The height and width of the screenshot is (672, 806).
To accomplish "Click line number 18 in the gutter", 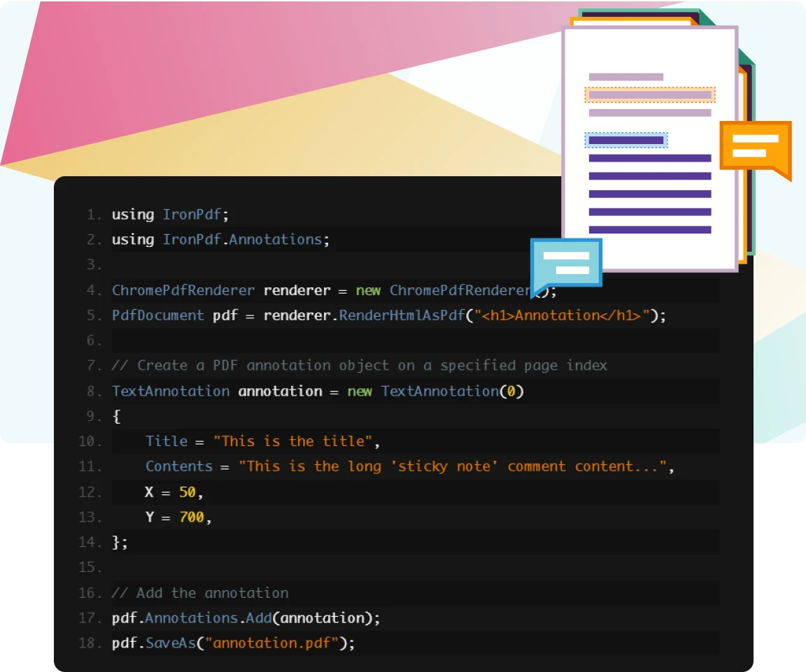I will tap(90, 643).
